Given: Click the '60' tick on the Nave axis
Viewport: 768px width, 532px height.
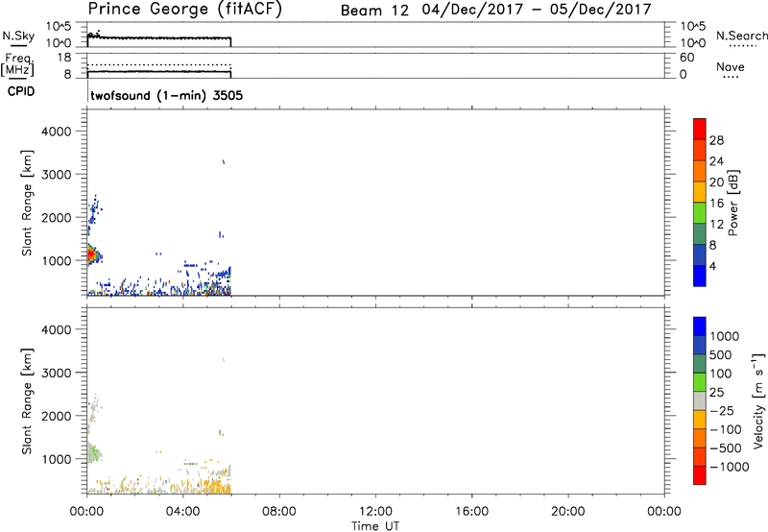Looking at the screenshot, I should coord(686,58).
